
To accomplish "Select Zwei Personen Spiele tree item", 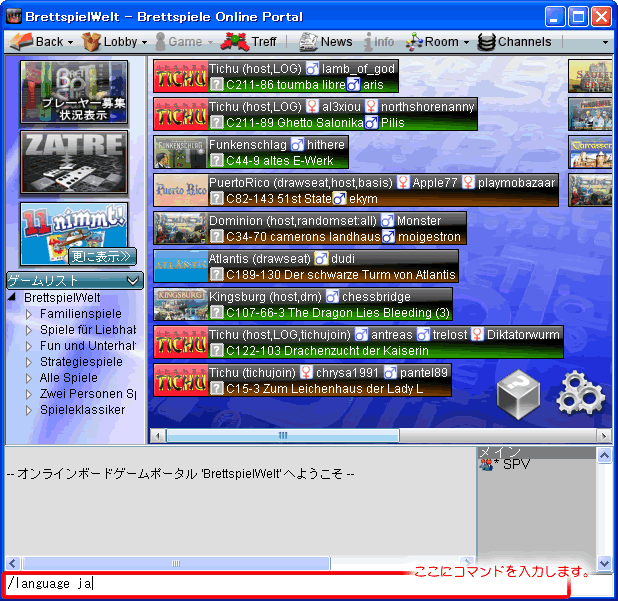I will [87, 394].
